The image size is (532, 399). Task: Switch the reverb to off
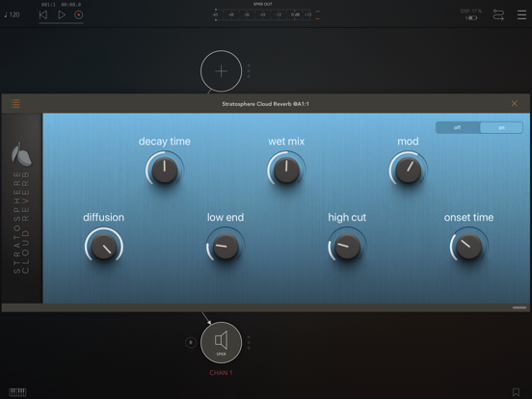pos(458,127)
